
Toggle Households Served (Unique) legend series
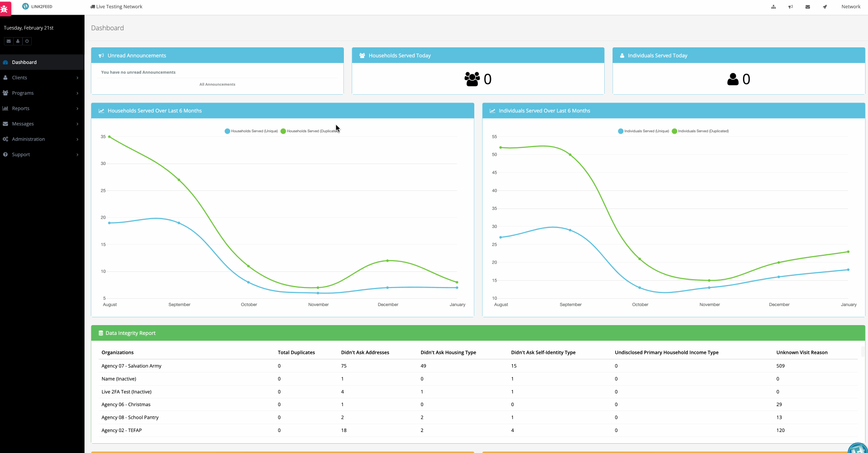tap(251, 131)
